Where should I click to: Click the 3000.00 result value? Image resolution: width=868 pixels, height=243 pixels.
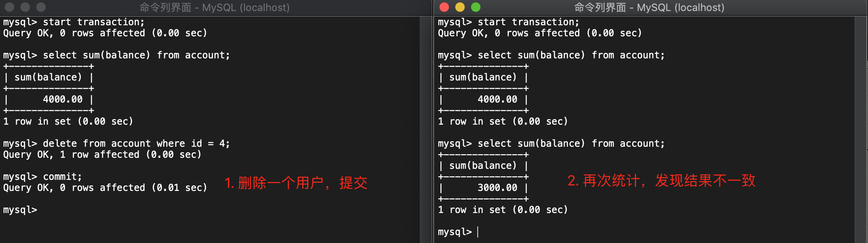pyautogui.click(x=497, y=188)
